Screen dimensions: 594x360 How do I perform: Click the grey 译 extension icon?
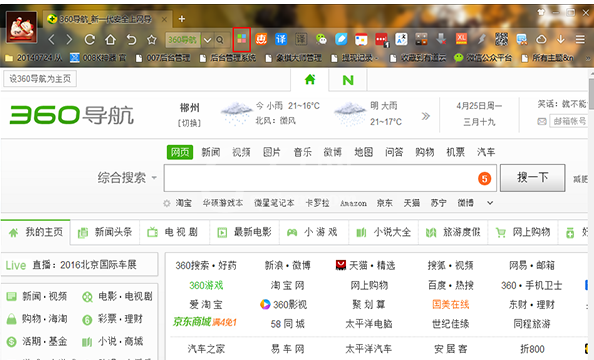coord(301,39)
